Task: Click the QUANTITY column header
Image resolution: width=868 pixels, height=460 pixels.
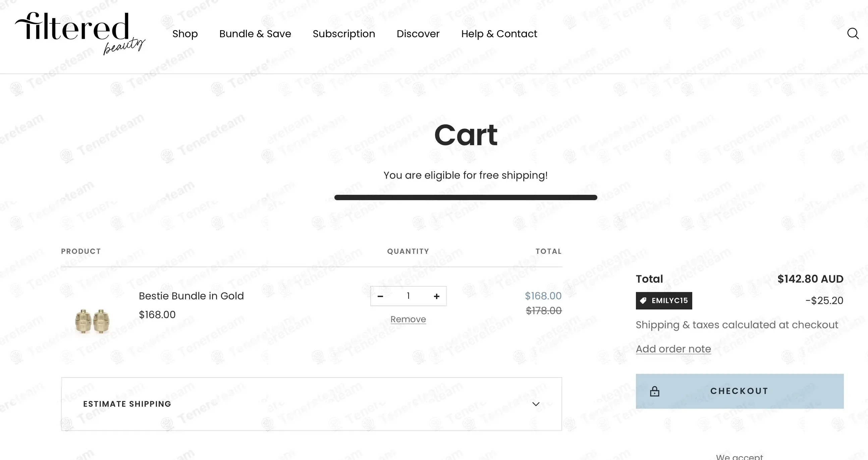Action: (x=408, y=251)
